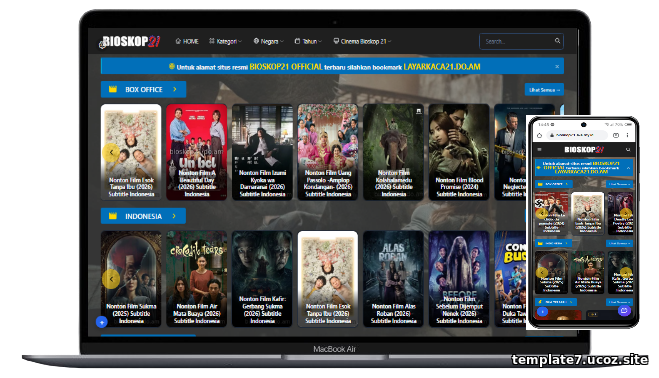Click bookmark icon on Kolshalamedu poster
This screenshot has height=378, width=659.
[419, 111]
